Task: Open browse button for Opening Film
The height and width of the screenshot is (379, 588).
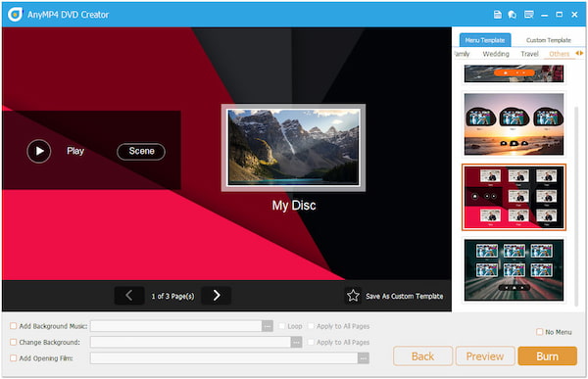Action: 363,358
